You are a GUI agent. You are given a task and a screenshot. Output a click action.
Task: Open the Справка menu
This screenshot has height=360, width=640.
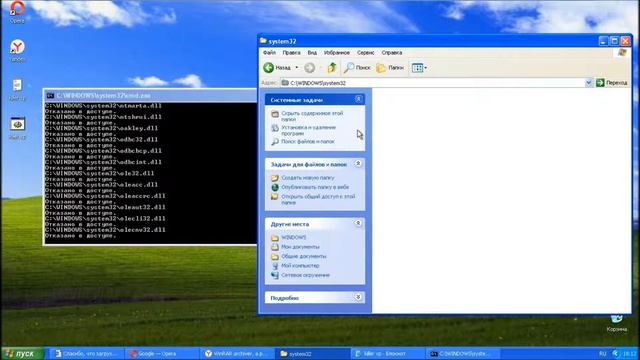392,53
